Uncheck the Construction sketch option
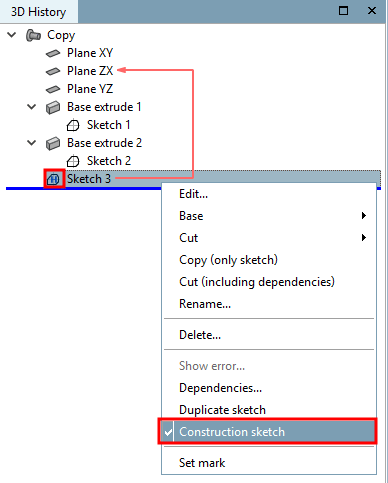 267,432
